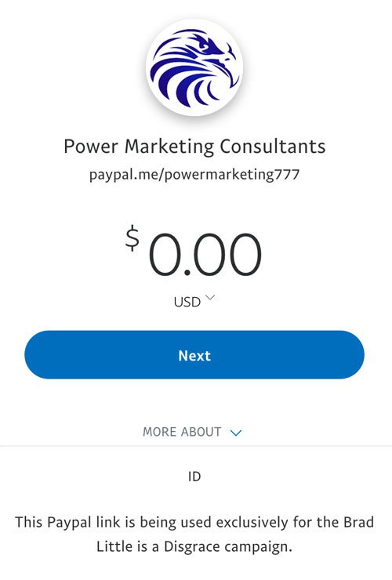Viewport: 392px width, 580px height.
Task: Open the USD currency selector
Action: [194, 302]
